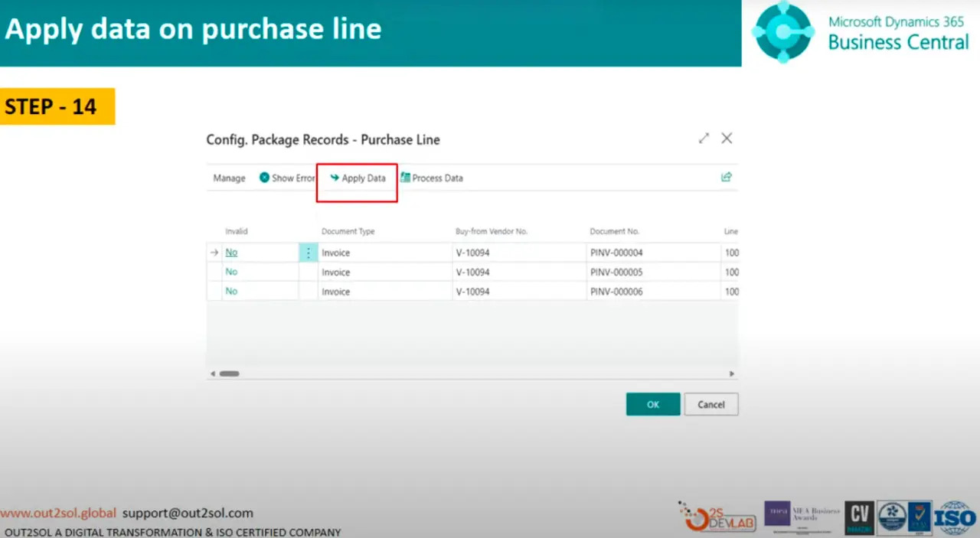Open row options three-dot menu
This screenshot has width=980, height=538.
tap(309, 253)
